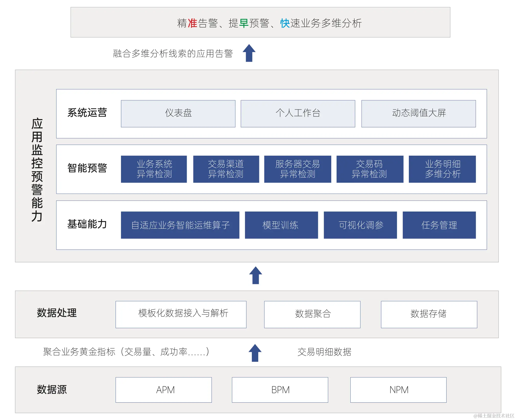打开"交易码异常检测"模块

coord(370,169)
